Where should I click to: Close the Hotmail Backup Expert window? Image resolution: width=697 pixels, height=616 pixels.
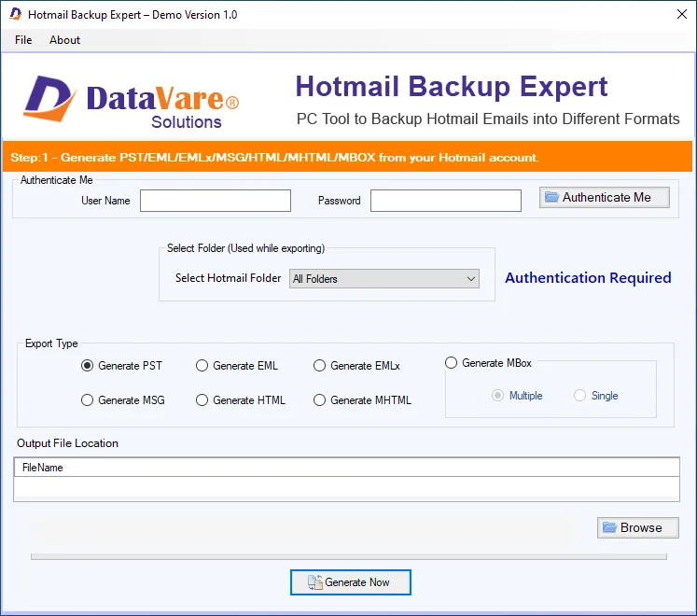pos(682,14)
